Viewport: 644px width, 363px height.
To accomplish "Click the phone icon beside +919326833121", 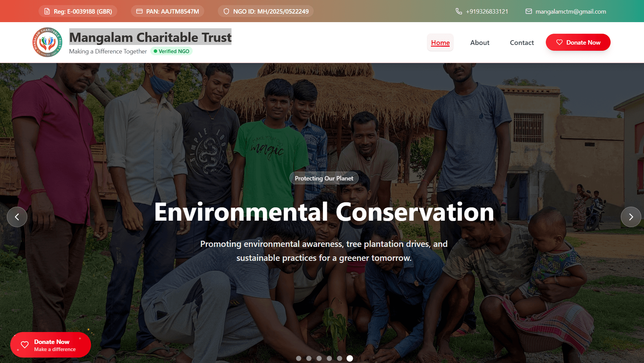I will pyautogui.click(x=459, y=11).
